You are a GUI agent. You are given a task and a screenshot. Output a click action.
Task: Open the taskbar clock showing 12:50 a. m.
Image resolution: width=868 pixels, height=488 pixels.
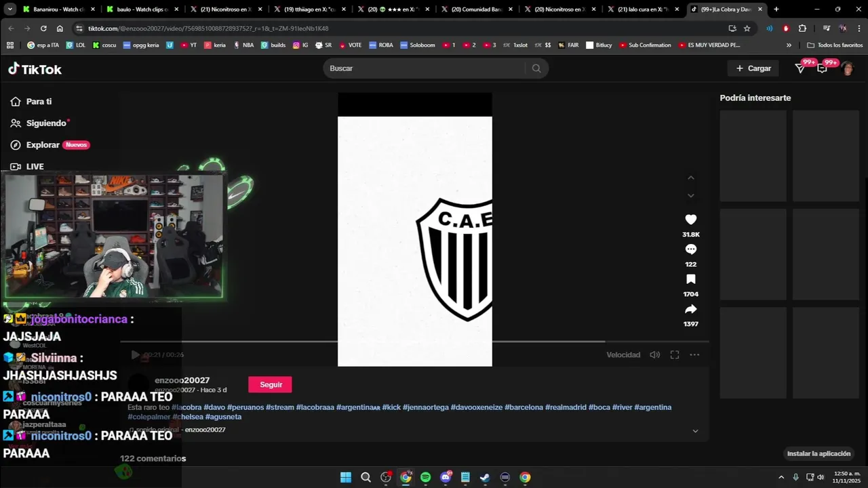click(x=847, y=477)
